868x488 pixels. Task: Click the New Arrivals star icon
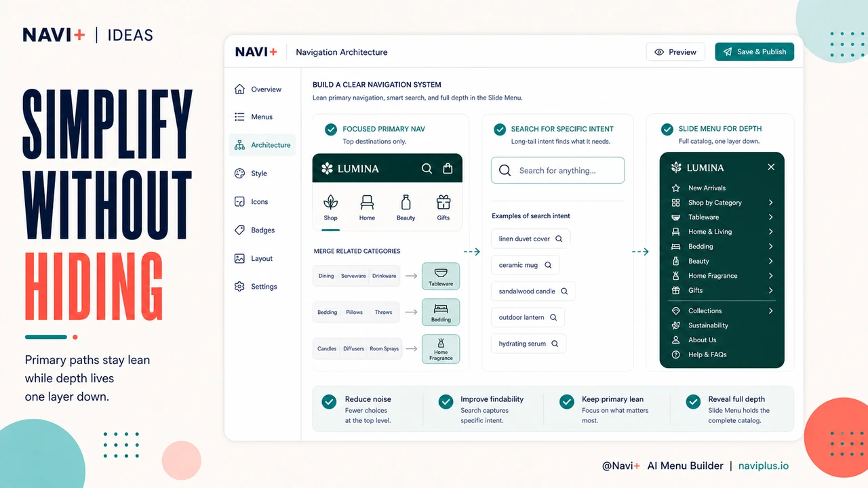click(x=675, y=188)
